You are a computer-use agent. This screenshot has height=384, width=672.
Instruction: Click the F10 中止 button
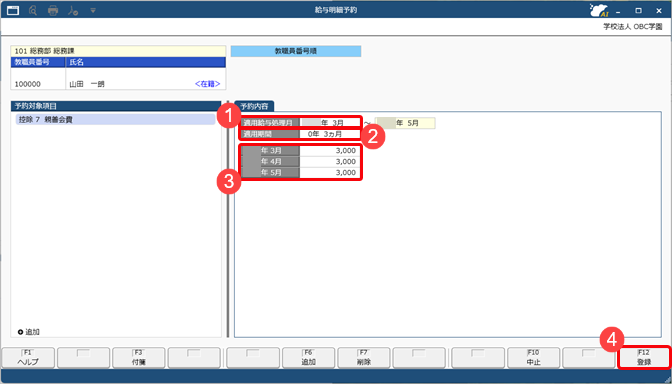click(534, 357)
